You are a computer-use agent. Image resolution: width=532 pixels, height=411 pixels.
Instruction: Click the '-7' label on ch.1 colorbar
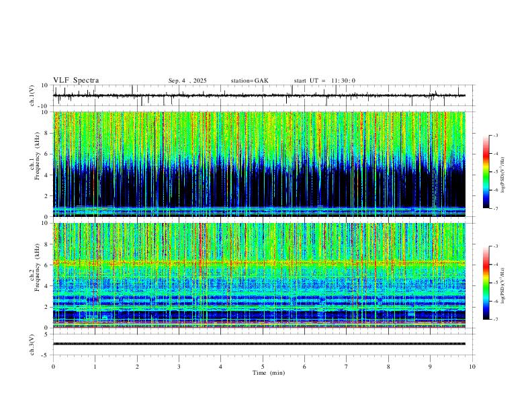(x=496, y=209)
